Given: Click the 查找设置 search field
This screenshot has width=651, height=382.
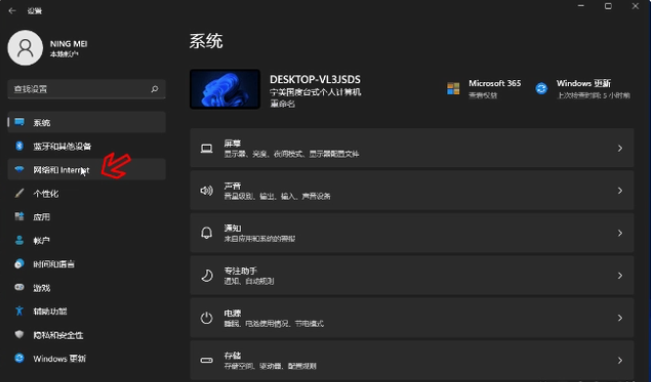Looking at the screenshot, I should [x=87, y=89].
